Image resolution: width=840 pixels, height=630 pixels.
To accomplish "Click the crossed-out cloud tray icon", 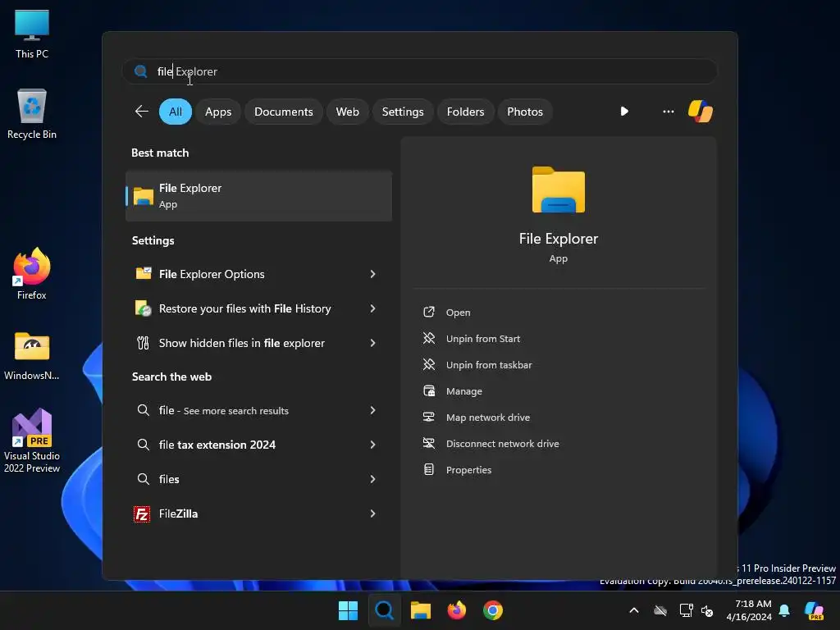I will [660, 610].
